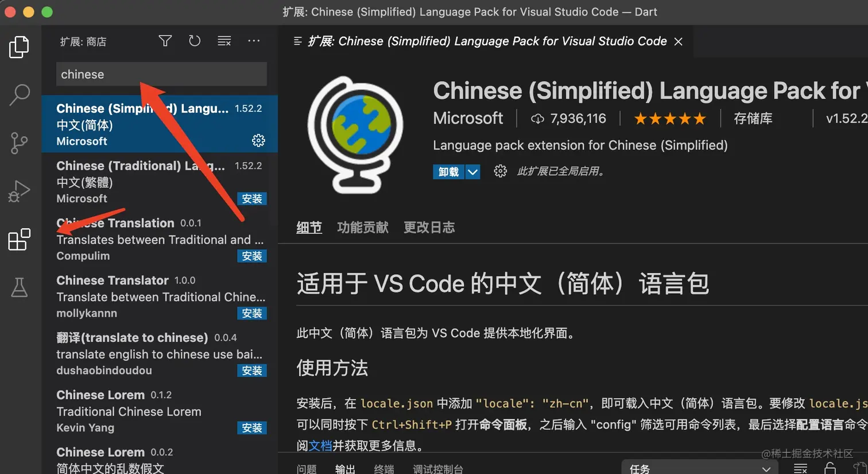868x474 pixels.
Task: Open the Extensions view icon
Action: 19,239
